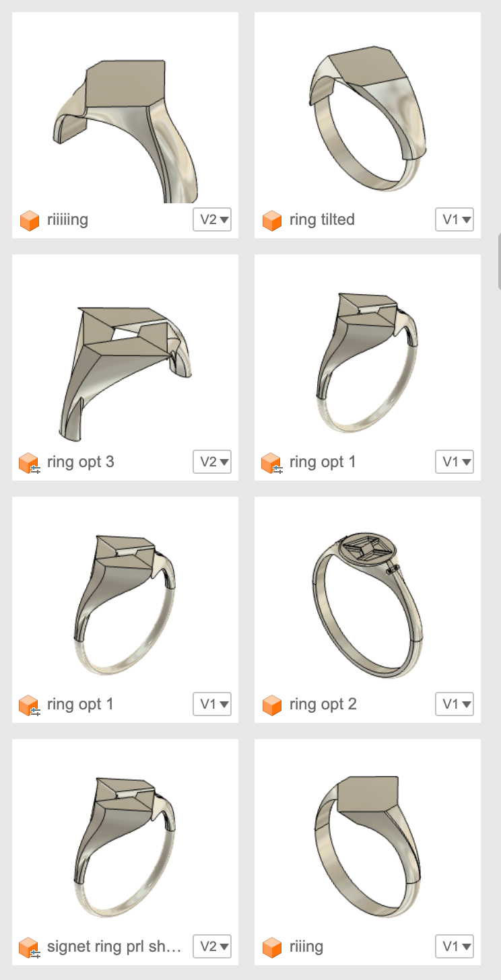Expand the V1 version list for ring opt 2

click(455, 704)
